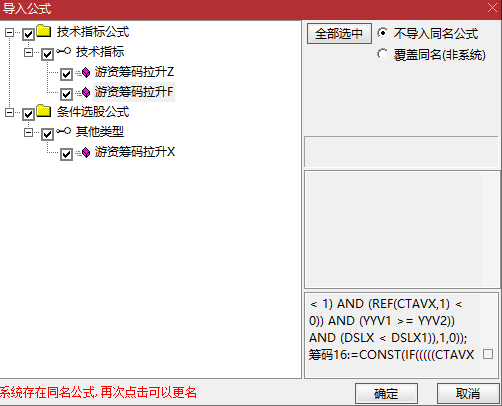Click the magenta cube icon beside 游资筹码拉升X
Image resolution: width=502 pixels, height=406 pixels.
pos(86,153)
